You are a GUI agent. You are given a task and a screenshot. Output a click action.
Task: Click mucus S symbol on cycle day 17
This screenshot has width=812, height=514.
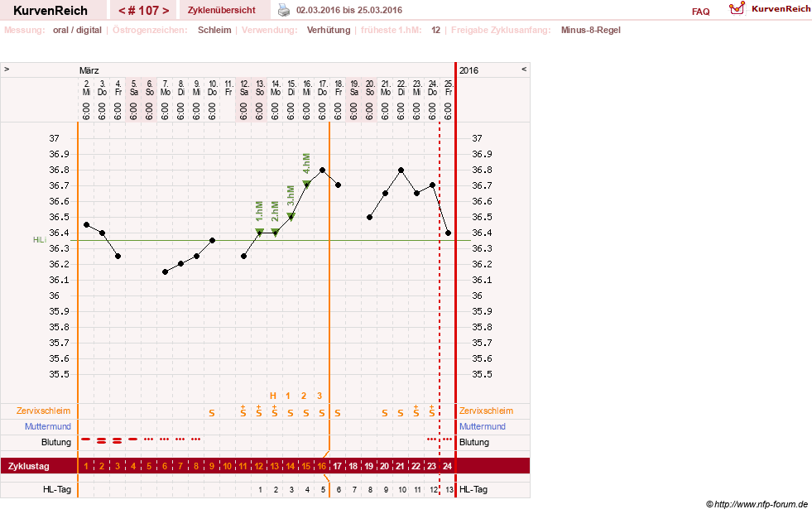coord(337,412)
